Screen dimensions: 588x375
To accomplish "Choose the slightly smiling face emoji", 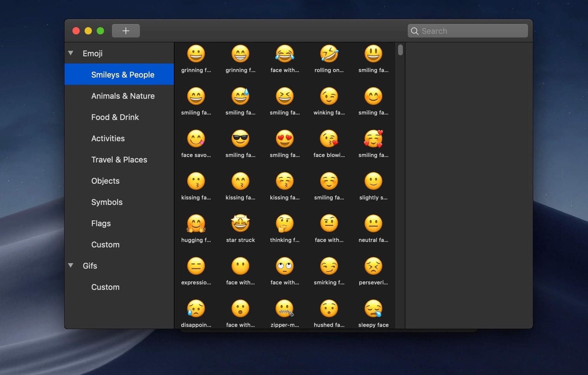I will click(373, 181).
